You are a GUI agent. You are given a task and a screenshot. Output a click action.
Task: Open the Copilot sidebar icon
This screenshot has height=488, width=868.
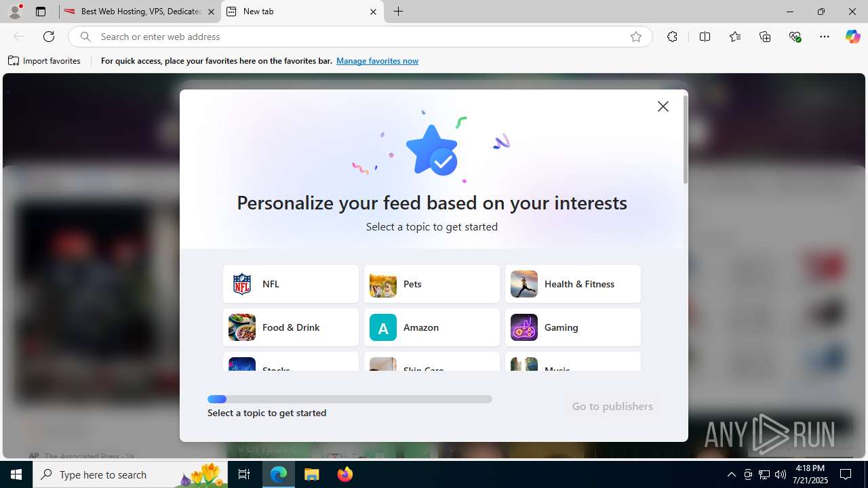853,37
